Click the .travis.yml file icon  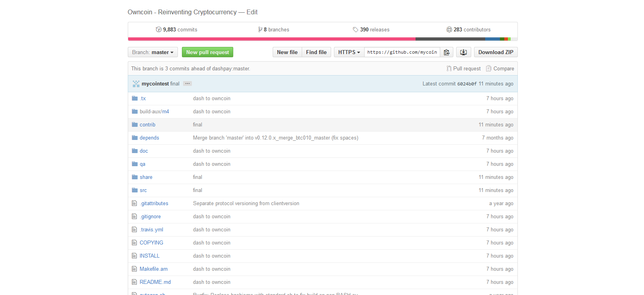click(x=134, y=229)
